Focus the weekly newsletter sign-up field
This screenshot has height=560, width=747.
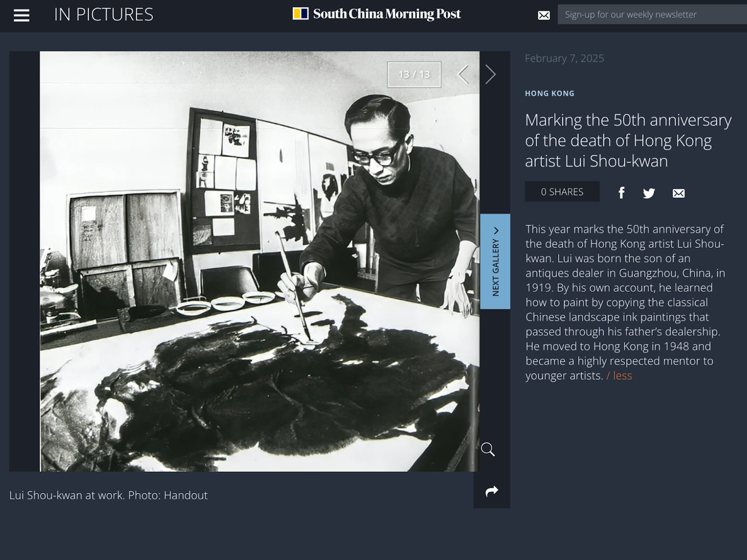tap(652, 14)
